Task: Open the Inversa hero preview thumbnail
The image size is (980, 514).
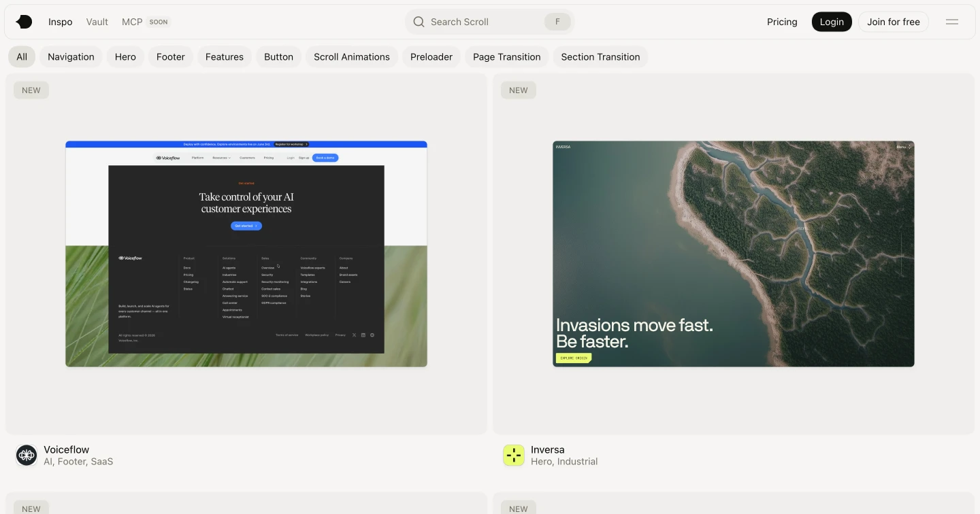Action: [x=734, y=254]
